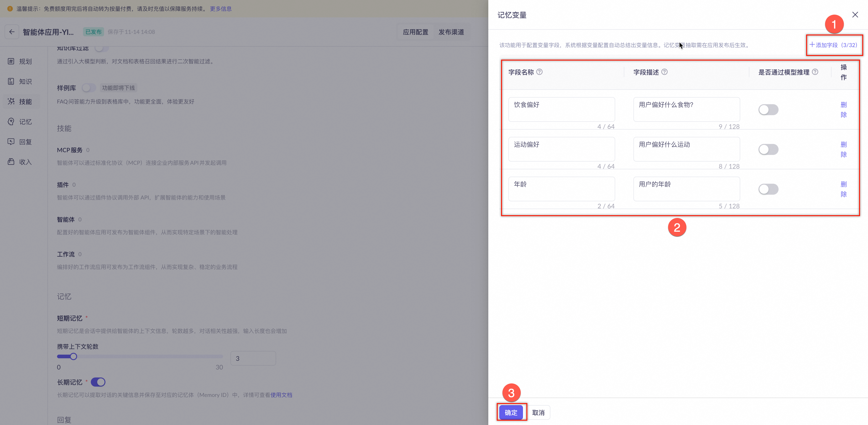Click the 携带上下文轮数 slider handle
Viewport: 868px width, 425px height.
click(x=73, y=356)
